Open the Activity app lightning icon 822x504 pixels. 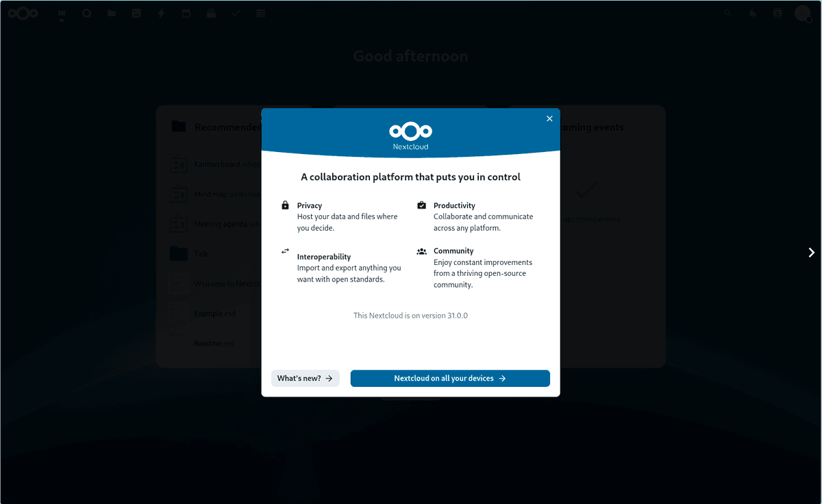click(161, 14)
